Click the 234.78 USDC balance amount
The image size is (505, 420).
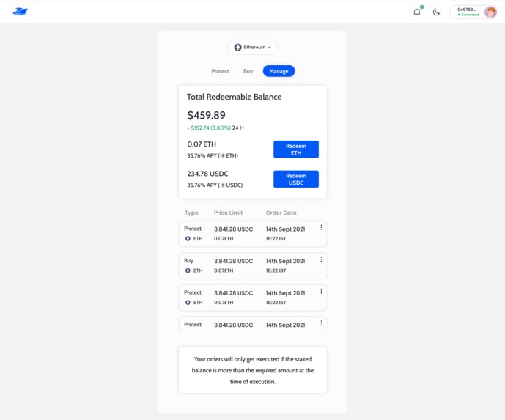(207, 174)
